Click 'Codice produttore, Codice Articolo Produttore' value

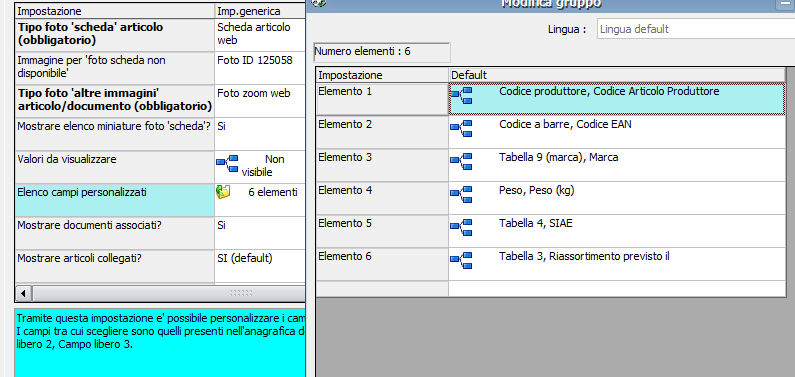(x=609, y=91)
